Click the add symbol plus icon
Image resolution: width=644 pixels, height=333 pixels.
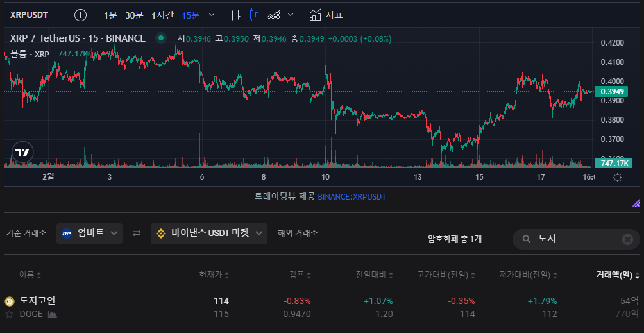click(81, 15)
